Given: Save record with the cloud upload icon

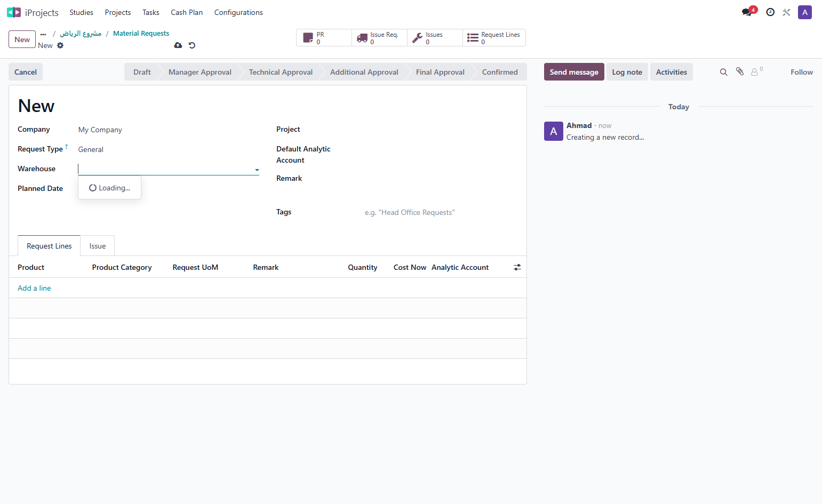Looking at the screenshot, I should [178, 45].
